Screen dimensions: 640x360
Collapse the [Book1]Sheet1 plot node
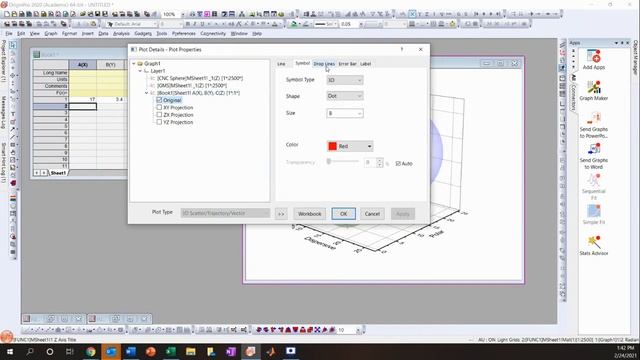click(147, 93)
